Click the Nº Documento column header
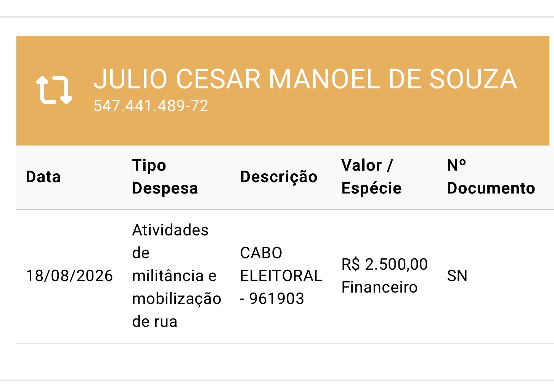Image resolution: width=554 pixels, height=392 pixels. (x=491, y=177)
